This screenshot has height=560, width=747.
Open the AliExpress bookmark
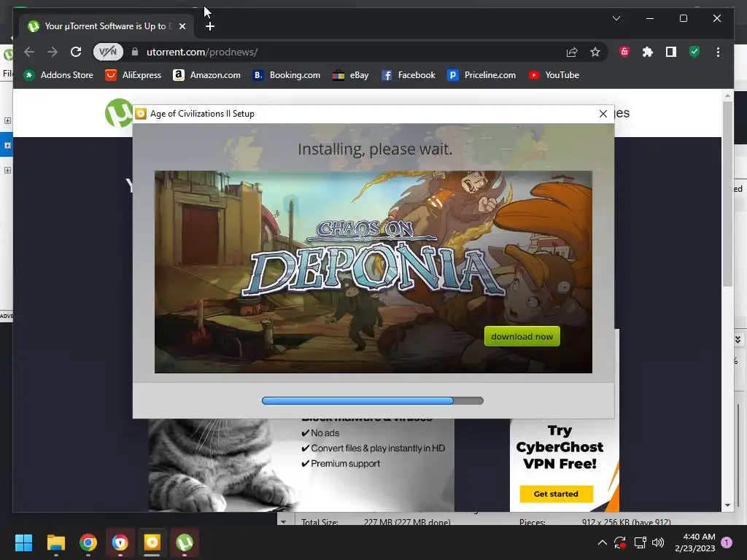pyautogui.click(x=133, y=75)
